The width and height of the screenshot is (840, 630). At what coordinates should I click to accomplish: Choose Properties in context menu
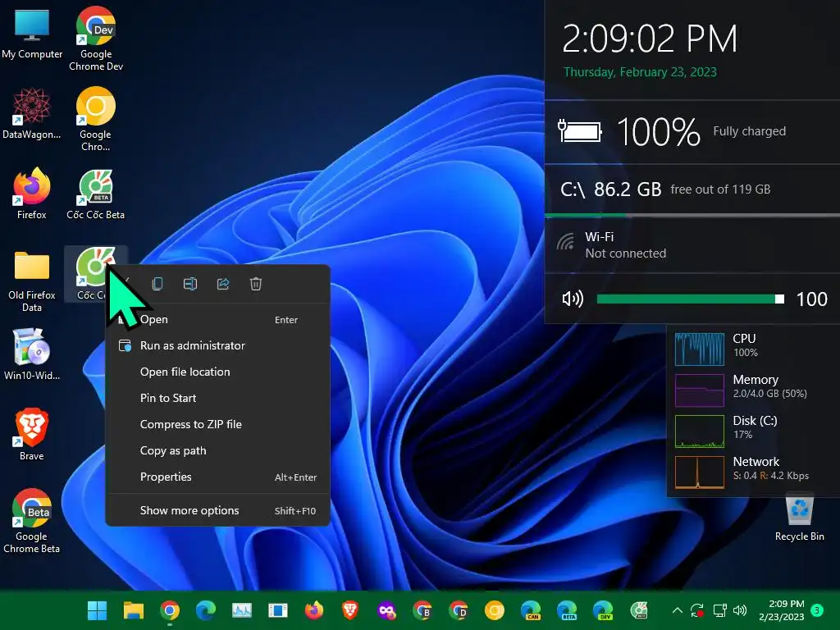217,477
